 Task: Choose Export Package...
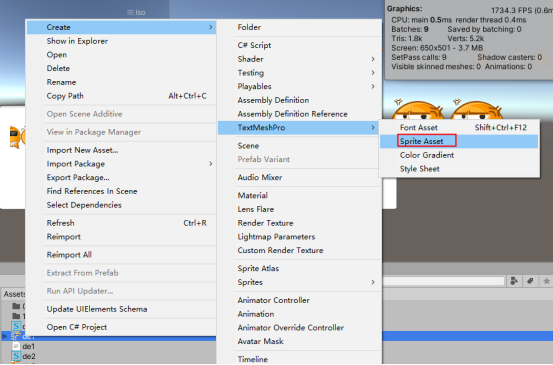coord(122,178)
